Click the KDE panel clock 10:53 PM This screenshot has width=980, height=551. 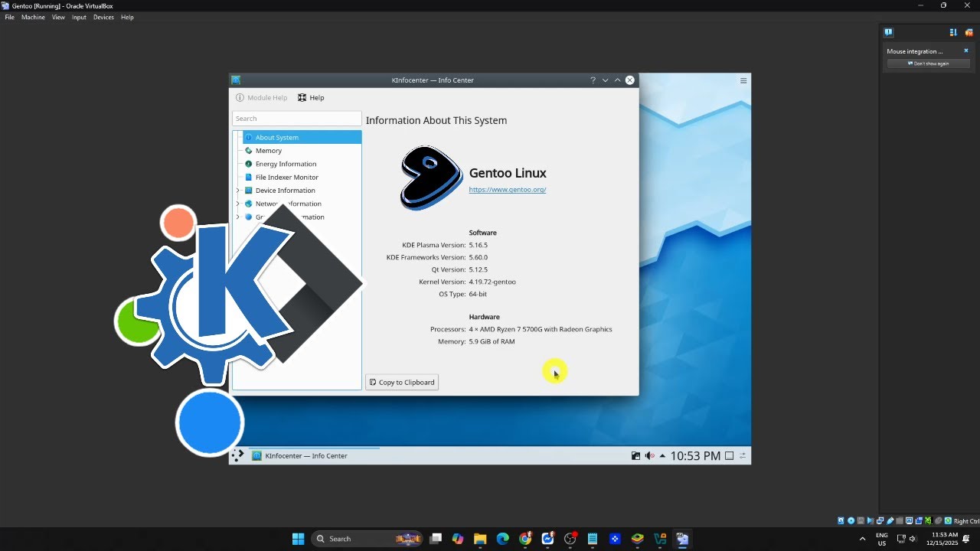(695, 456)
